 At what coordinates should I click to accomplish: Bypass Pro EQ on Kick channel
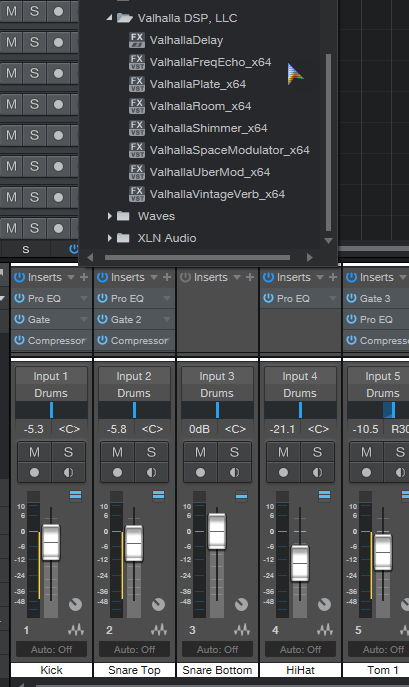click(x=19, y=298)
